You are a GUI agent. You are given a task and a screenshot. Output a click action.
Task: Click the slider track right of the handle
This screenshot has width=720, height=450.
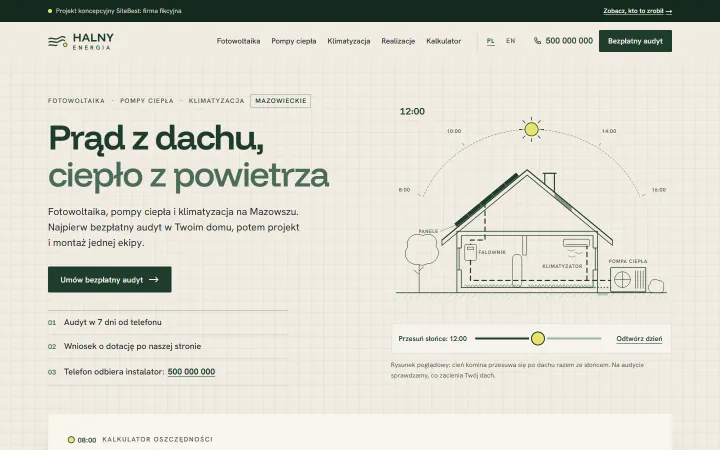tap(574, 338)
